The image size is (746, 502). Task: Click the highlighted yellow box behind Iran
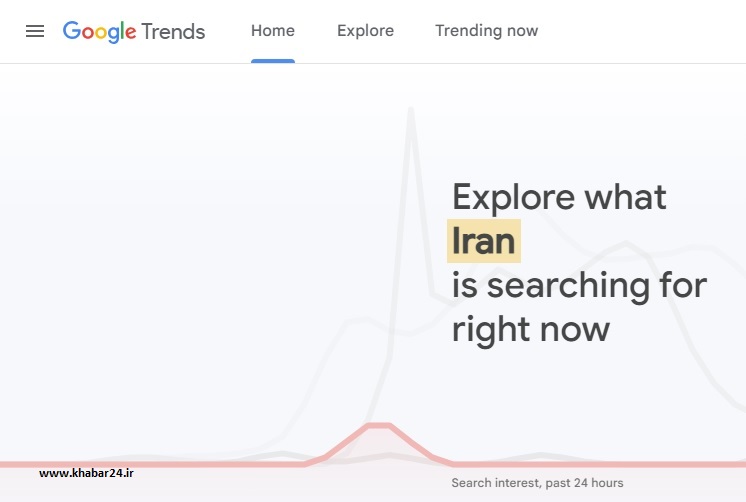pos(484,241)
